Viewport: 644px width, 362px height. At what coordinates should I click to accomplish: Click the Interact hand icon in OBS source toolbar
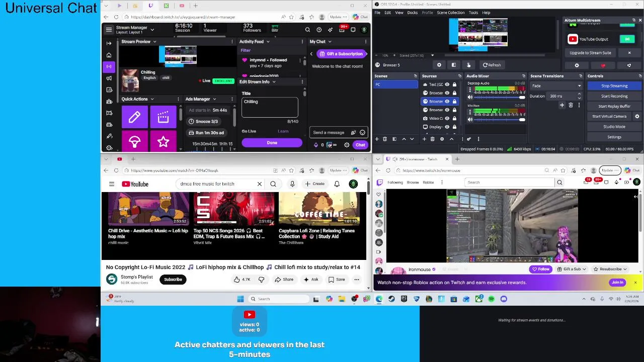coord(468,65)
